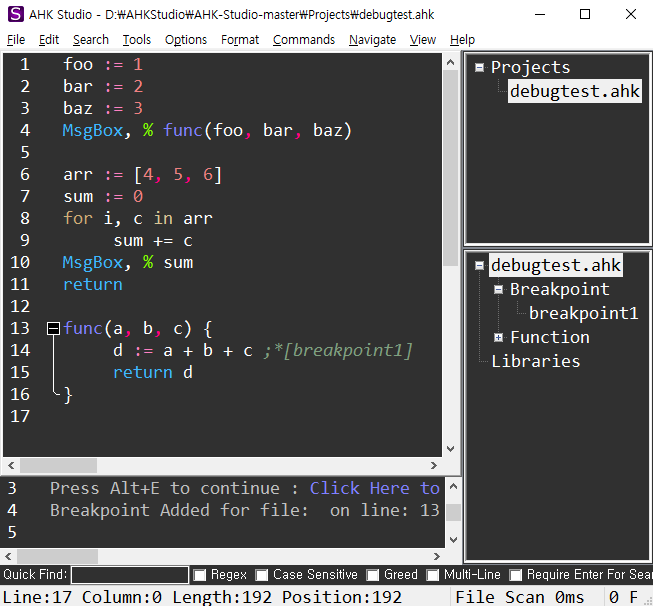Click the console scrollbar down arrow

451,534
